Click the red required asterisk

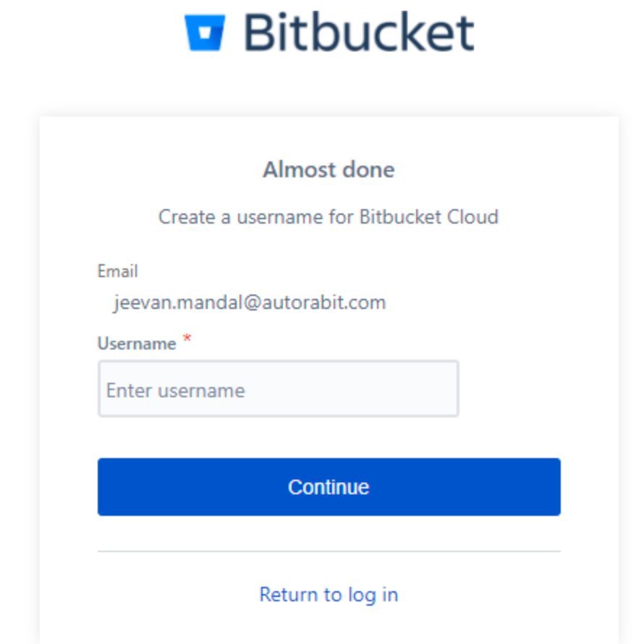pyautogui.click(x=187, y=339)
